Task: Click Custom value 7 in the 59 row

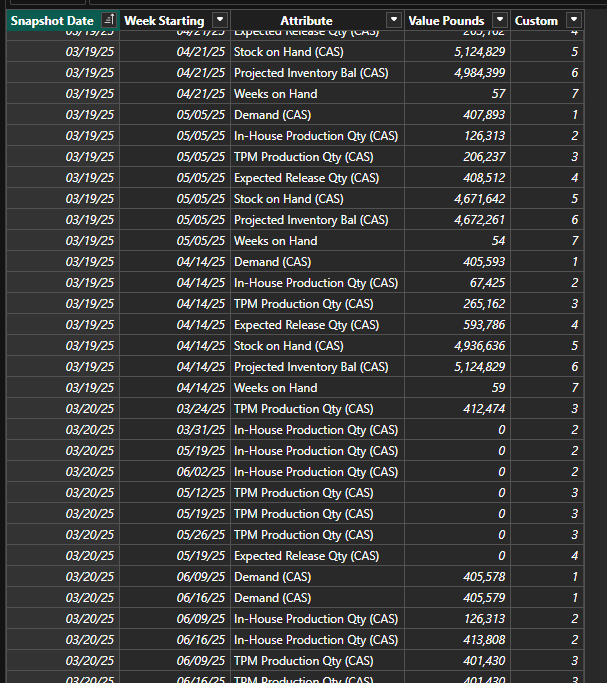Action: (575, 388)
